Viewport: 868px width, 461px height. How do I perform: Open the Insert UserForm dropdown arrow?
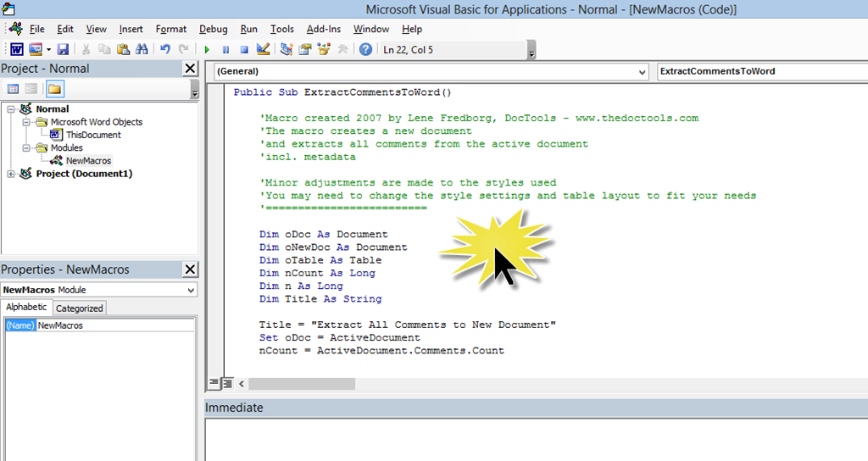48,50
